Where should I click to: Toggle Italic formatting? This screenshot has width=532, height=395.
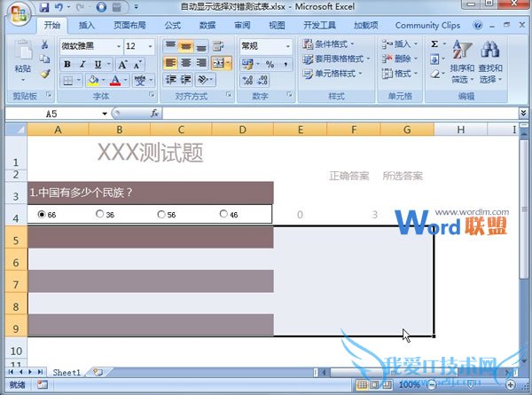[x=82, y=64]
